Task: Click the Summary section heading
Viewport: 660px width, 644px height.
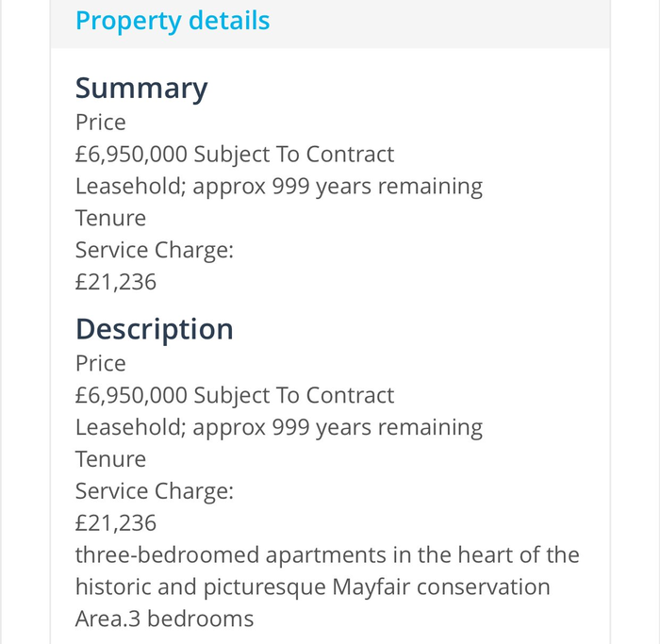Action: pyautogui.click(x=141, y=88)
